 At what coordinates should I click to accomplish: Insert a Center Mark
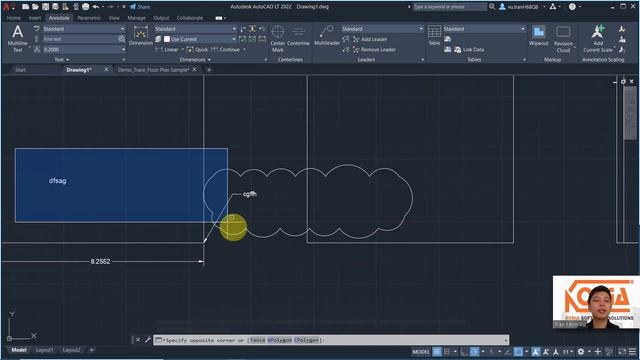point(278,38)
